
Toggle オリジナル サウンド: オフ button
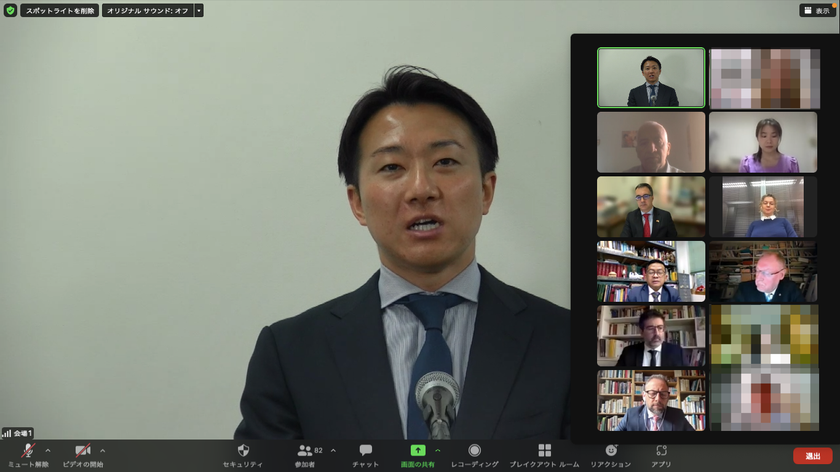pyautogui.click(x=147, y=10)
